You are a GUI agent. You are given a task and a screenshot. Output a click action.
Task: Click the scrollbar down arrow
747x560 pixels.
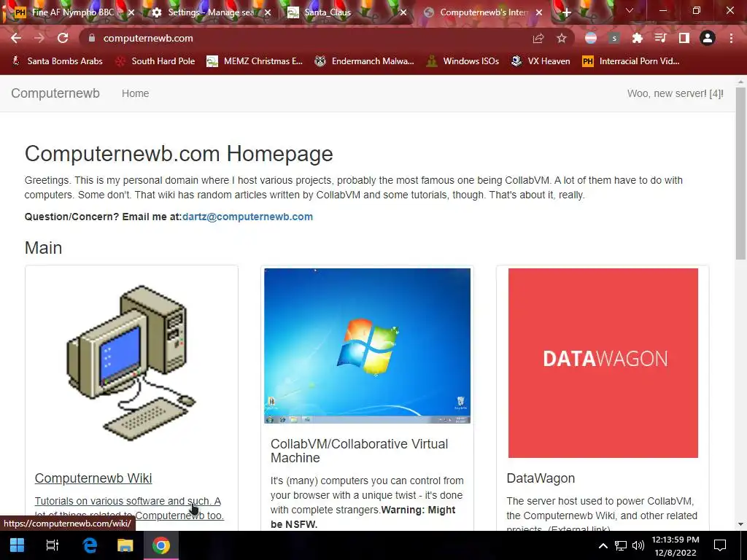click(x=741, y=524)
